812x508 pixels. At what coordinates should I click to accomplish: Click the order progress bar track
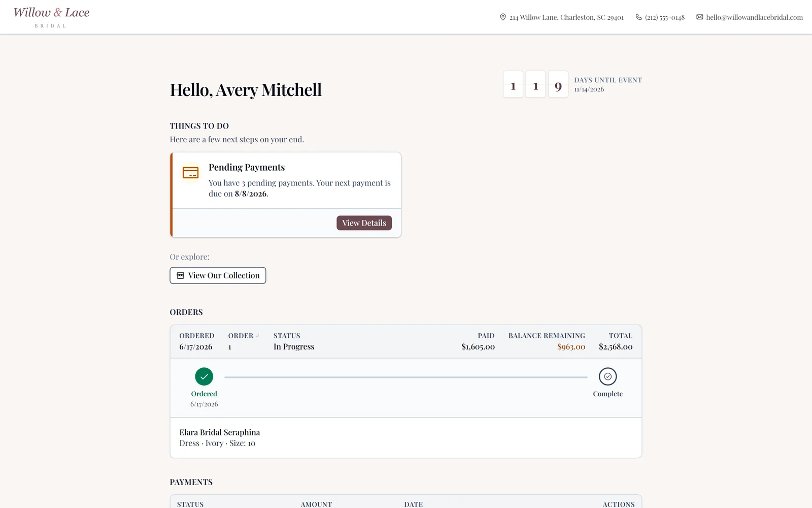pyautogui.click(x=406, y=377)
